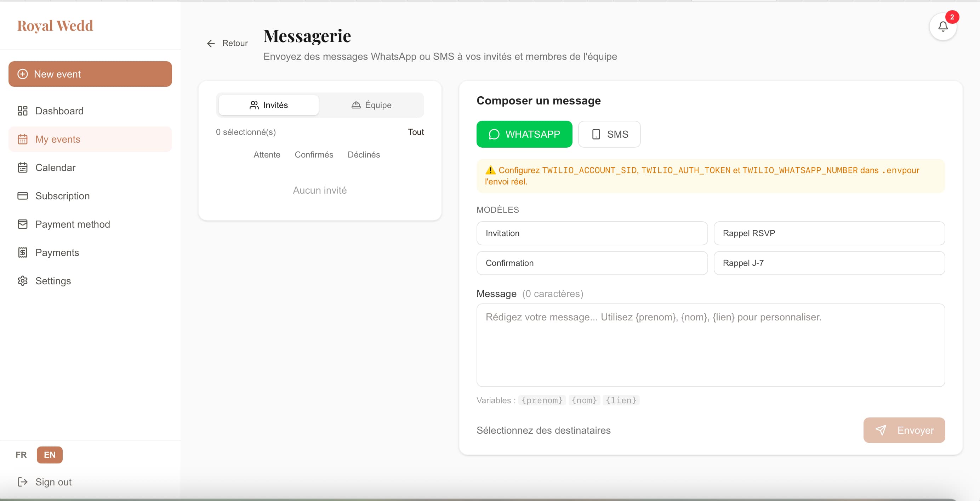Viewport: 980px width, 501px height.
Task: Open Payments via the dollar icon
Action: click(x=22, y=252)
